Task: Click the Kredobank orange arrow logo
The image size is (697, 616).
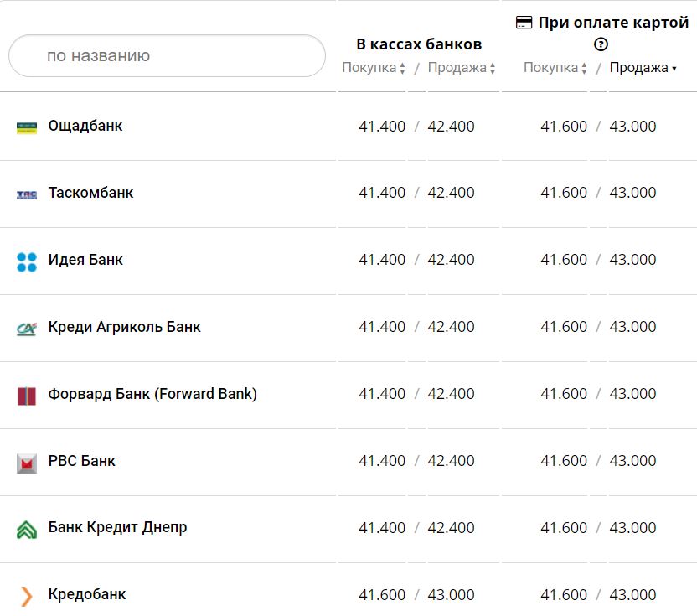Action: coord(27,596)
